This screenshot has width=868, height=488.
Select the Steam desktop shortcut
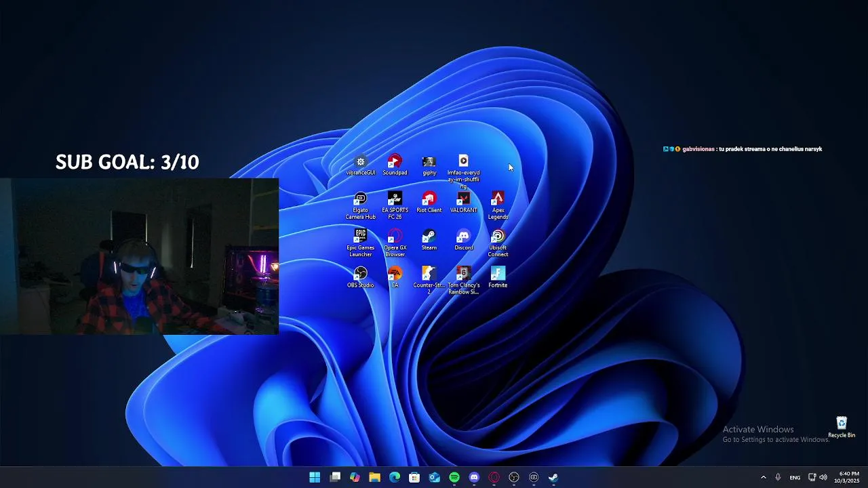(429, 240)
